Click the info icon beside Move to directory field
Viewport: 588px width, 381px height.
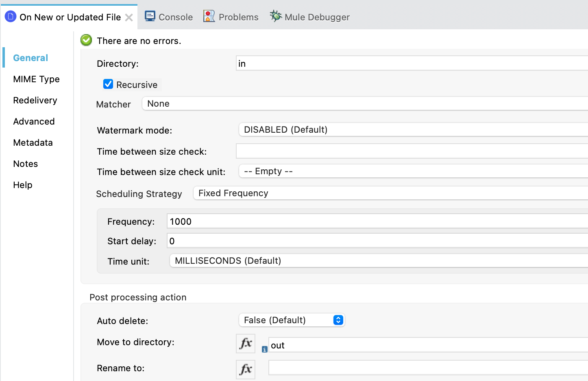pyautogui.click(x=265, y=349)
